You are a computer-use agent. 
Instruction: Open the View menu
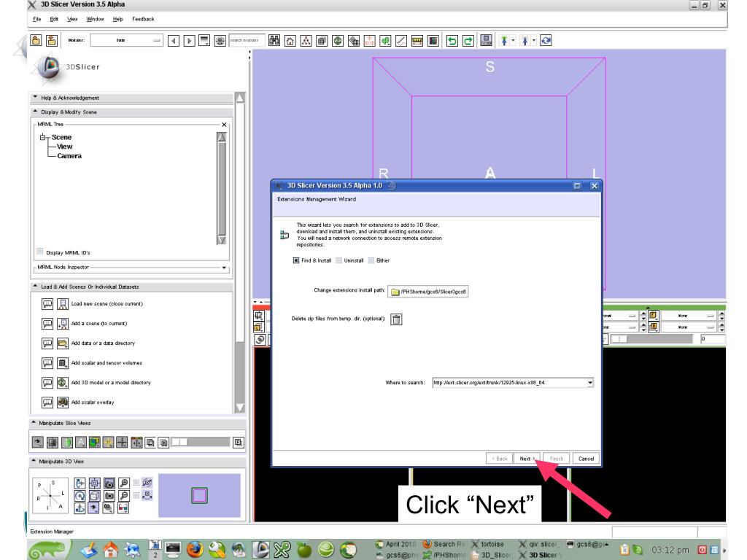72,19
